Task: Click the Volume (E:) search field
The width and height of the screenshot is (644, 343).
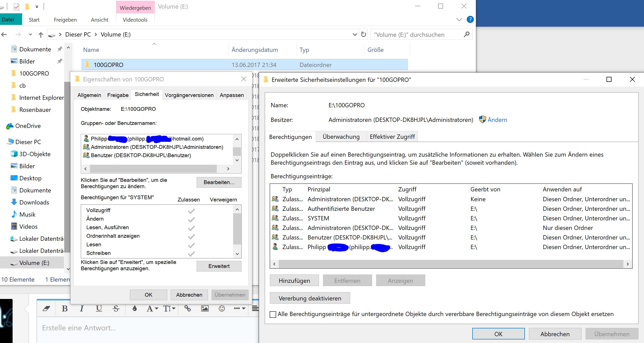Action: pos(418,35)
